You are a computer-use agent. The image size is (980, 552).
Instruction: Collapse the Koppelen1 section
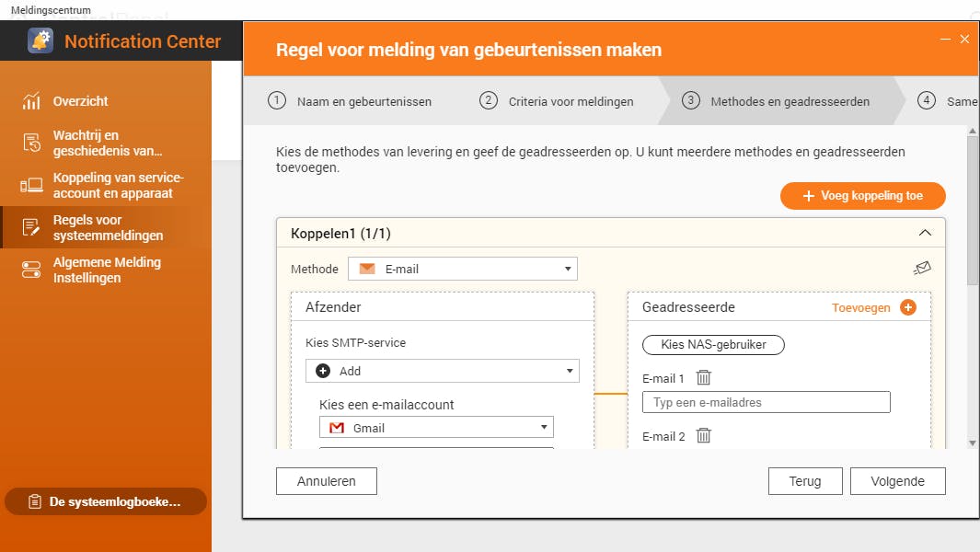926,234
